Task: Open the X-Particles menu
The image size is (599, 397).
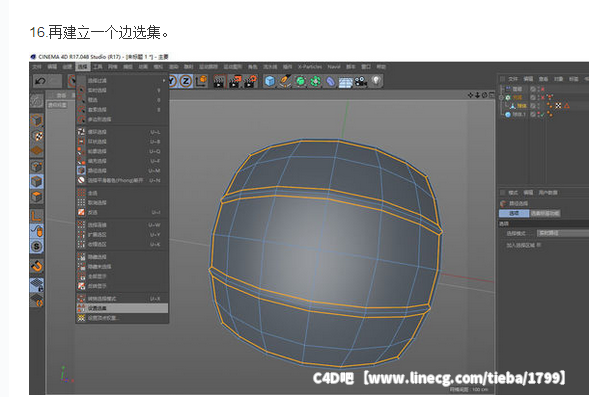Action: 309,67
